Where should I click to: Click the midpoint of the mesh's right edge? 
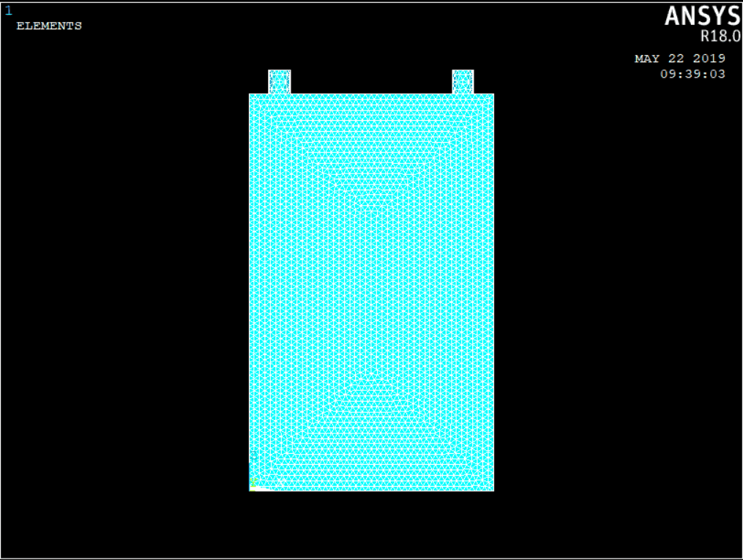[x=493, y=292]
